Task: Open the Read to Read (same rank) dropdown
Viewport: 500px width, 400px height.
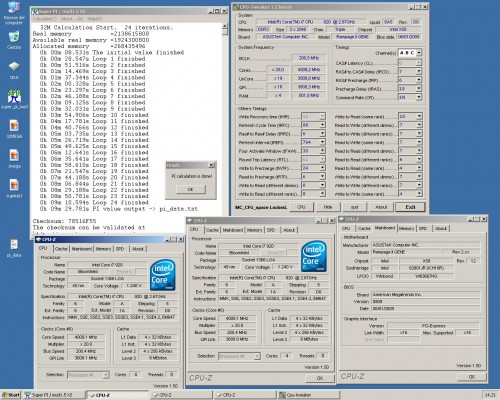Action: point(419,168)
